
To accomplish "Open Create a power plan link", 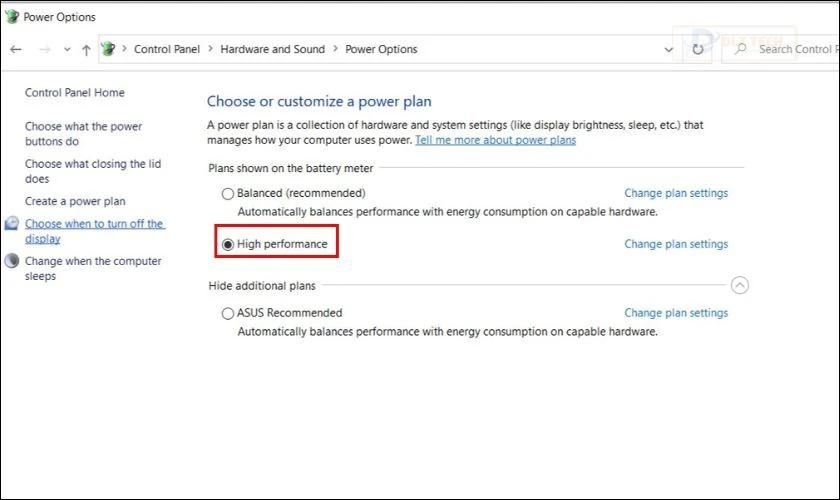I will click(75, 201).
